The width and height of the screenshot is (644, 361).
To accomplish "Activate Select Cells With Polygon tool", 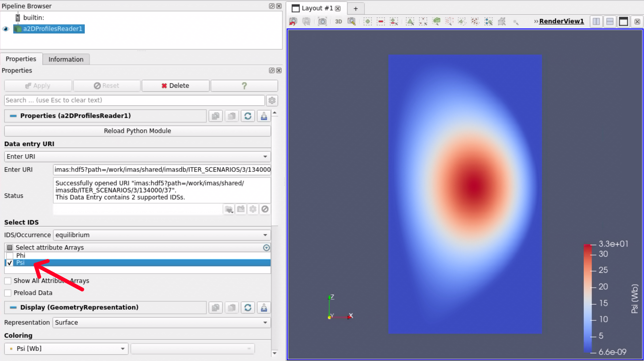I will tap(462, 21).
